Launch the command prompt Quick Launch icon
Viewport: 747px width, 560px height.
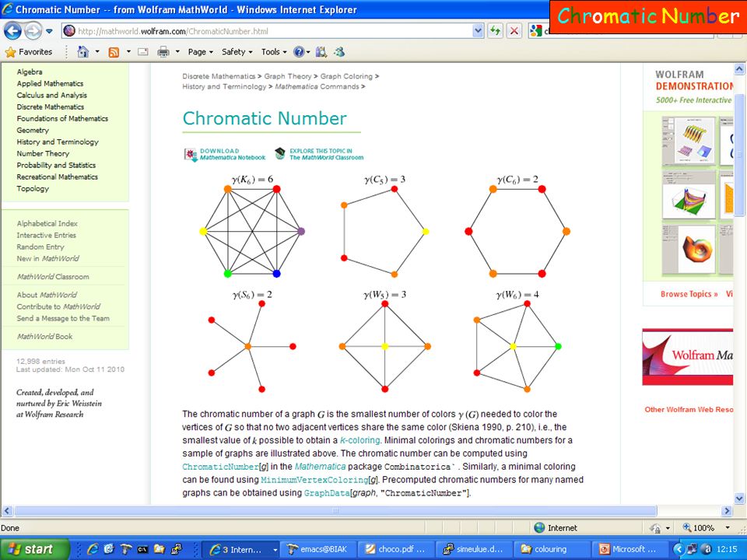pyautogui.click(x=142, y=549)
